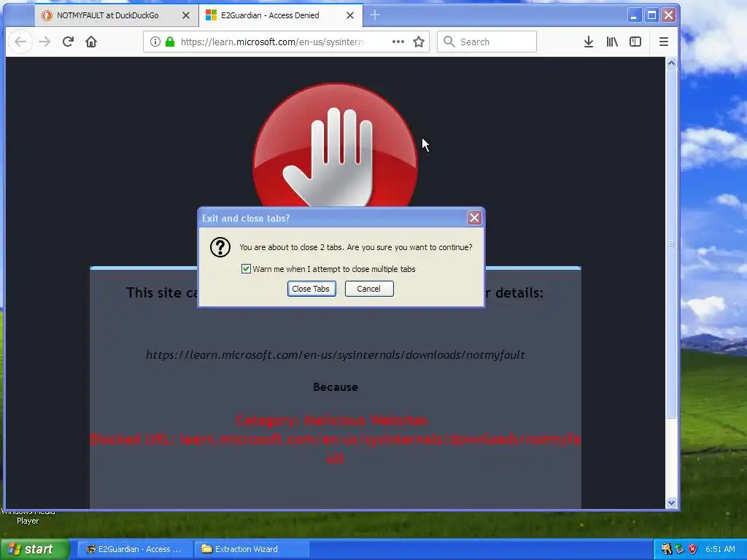Open the Downloads arrow icon
The height and width of the screenshot is (560, 747).
click(x=589, y=42)
